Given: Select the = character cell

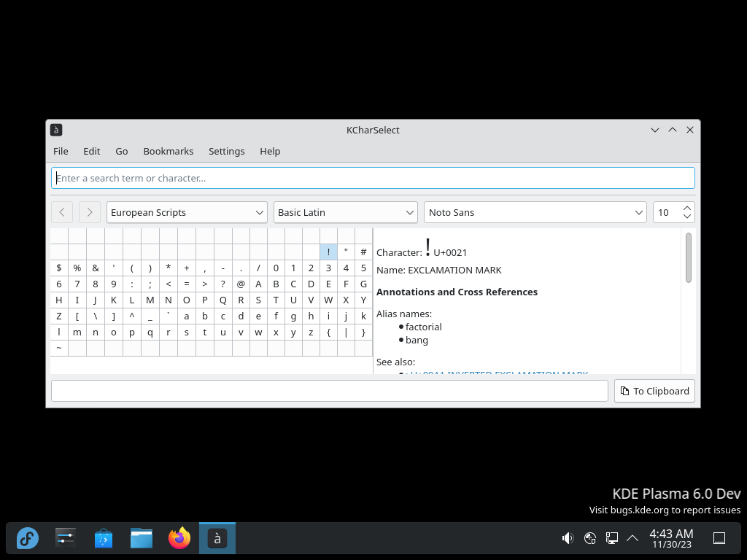Looking at the screenshot, I should [x=186, y=284].
